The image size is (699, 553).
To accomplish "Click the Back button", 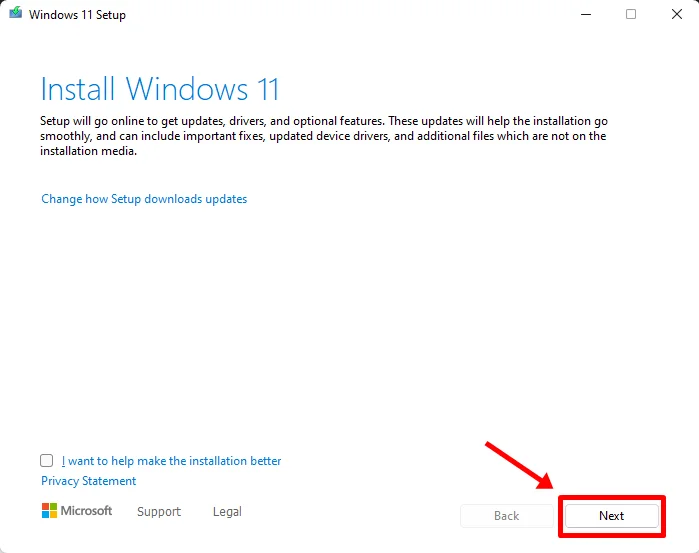I will [x=506, y=516].
